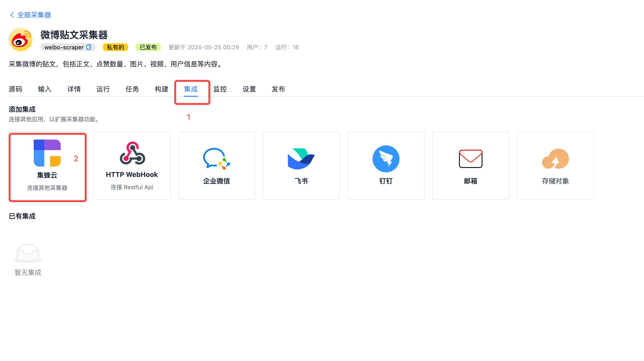
Task: Open the 监控 tab
Action: [220, 89]
